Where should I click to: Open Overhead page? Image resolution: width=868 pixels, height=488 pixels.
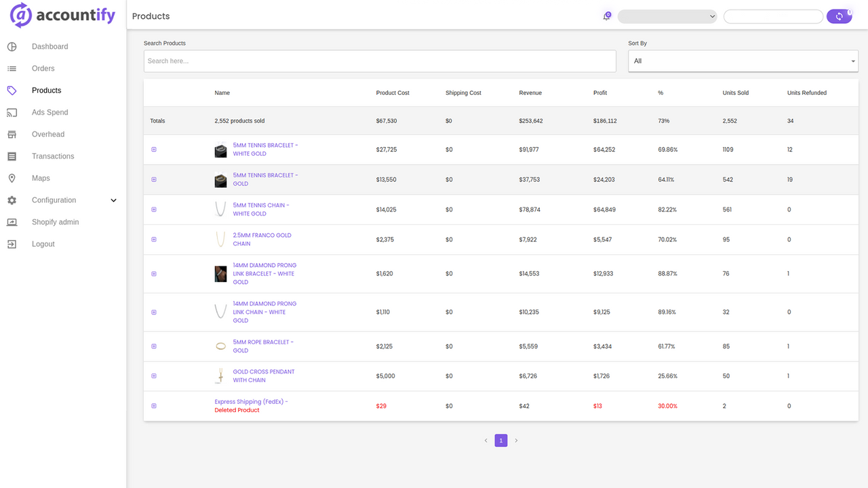[48, 134]
